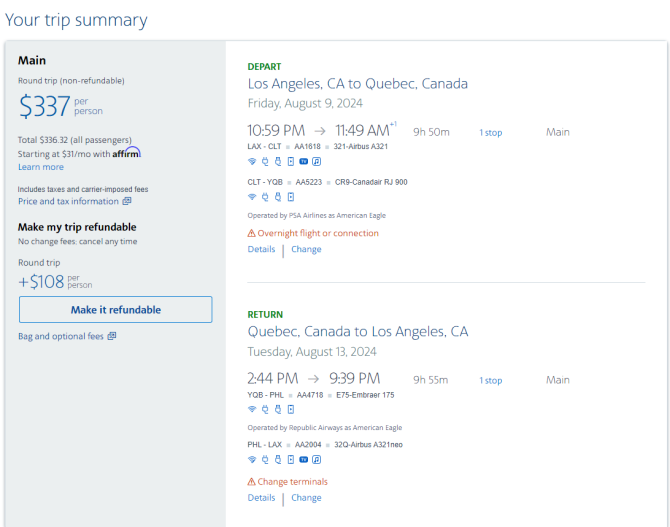Screen dimensions: 670x527
Task: Click personal device entertainment icon for AA5223
Action: [x=291, y=197]
